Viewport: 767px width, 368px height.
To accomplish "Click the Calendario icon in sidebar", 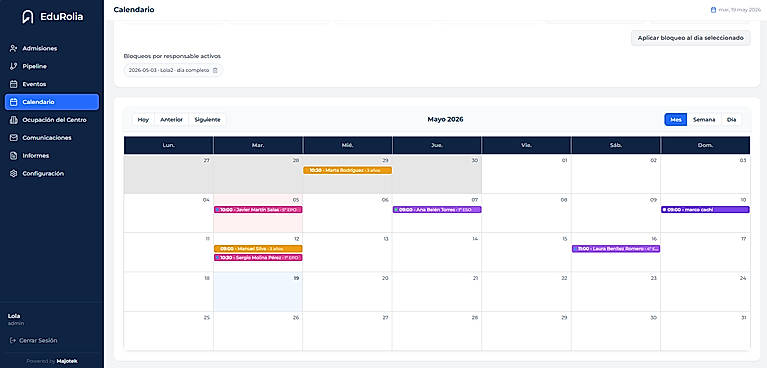I will [x=14, y=102].
